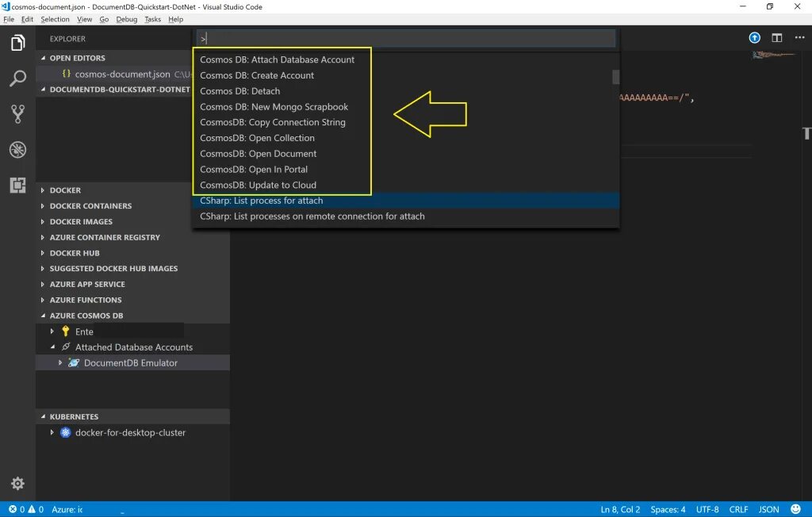Collapse Attached Database Accounts node arrow
Image resolution: width=812 pixels, height=517 pixels.
click(x=52, y=347)
